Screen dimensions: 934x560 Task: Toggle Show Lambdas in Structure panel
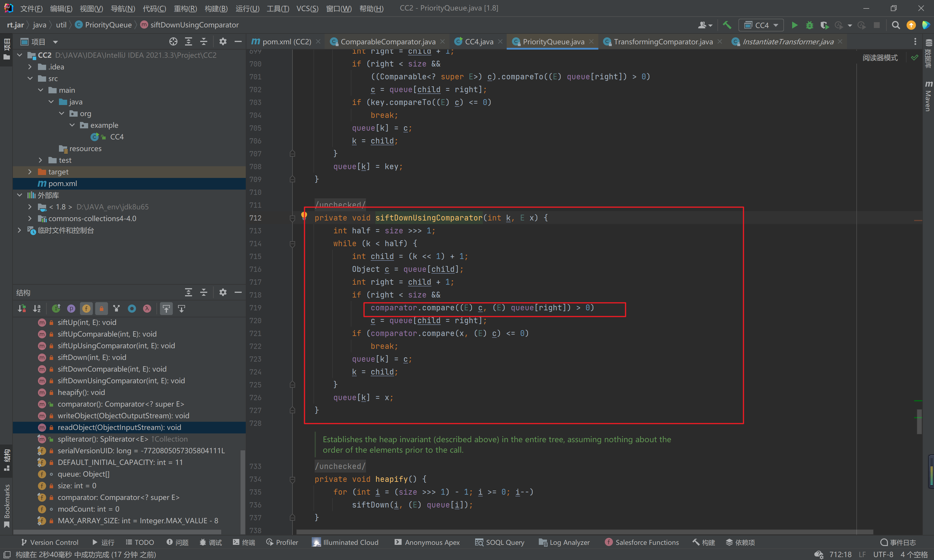(x=147, y=309)
